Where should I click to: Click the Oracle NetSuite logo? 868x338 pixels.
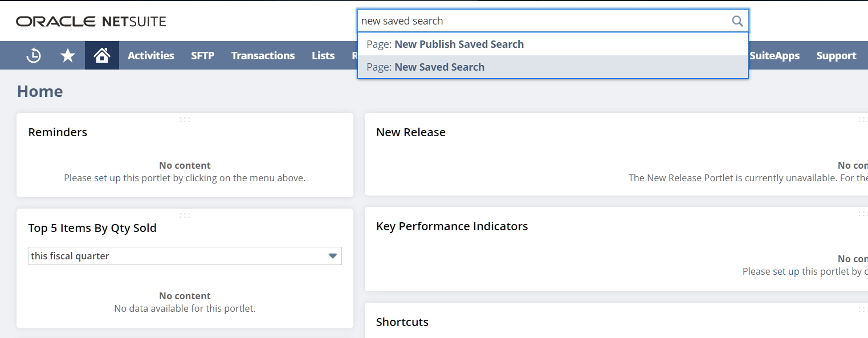coord(91,22)
